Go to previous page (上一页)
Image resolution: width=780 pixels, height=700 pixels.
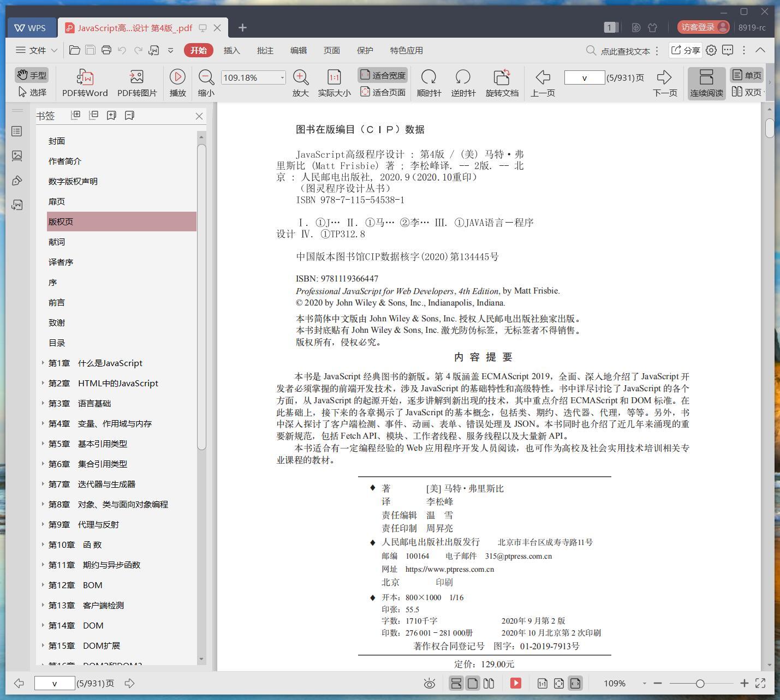coord(543,83)
